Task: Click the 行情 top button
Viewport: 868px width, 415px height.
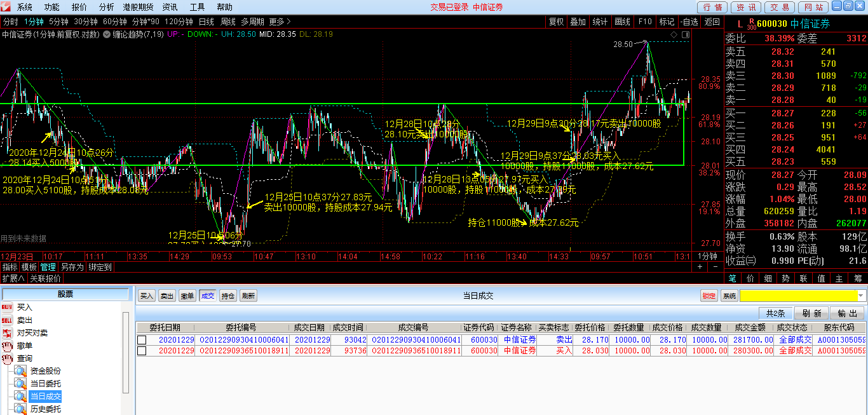Action: pos(713,7)
